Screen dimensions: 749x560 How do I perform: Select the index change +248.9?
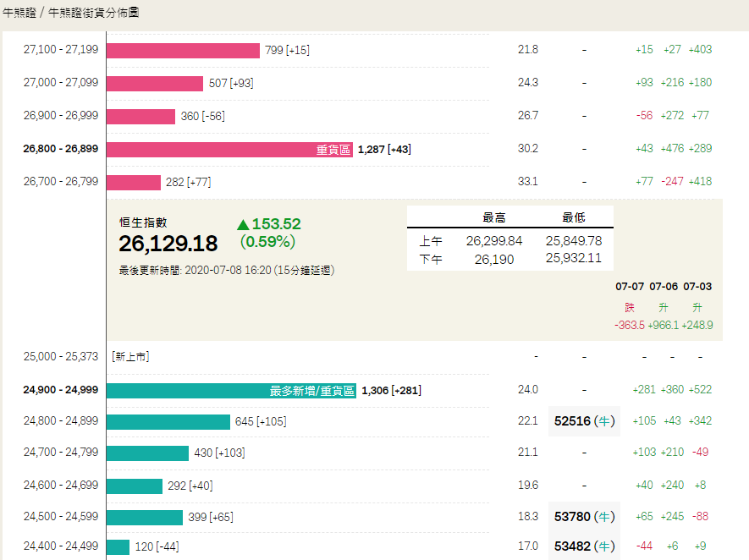(697, 325)
